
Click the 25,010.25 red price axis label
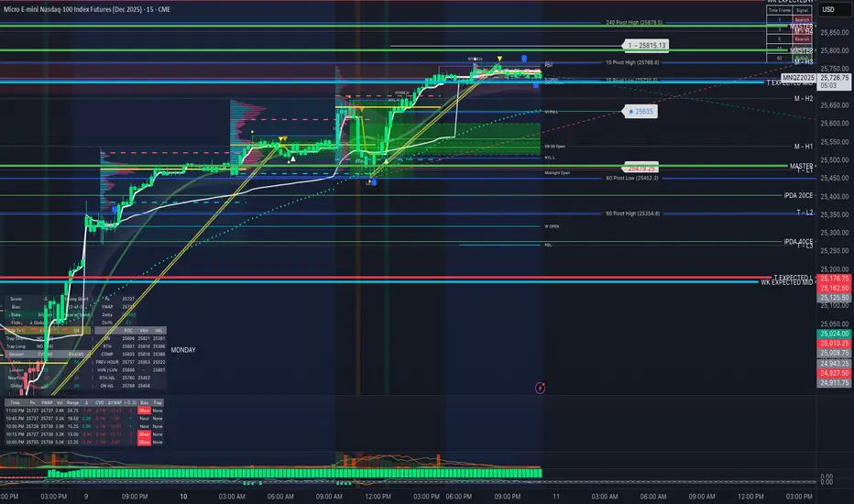835,344
